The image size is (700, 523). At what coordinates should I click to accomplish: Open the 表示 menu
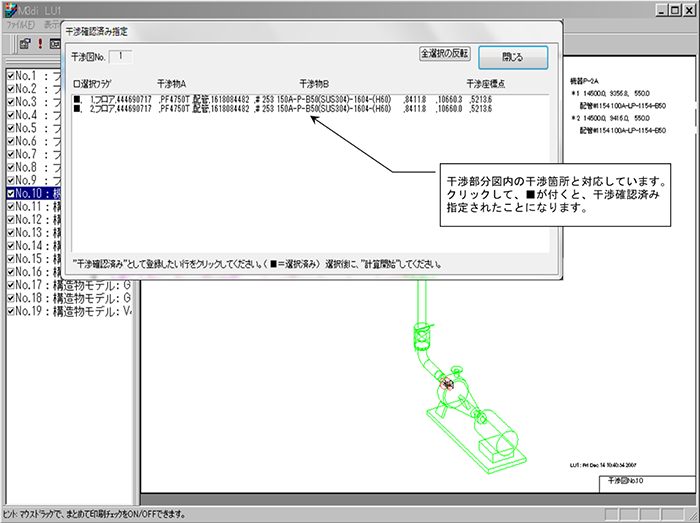52,24
